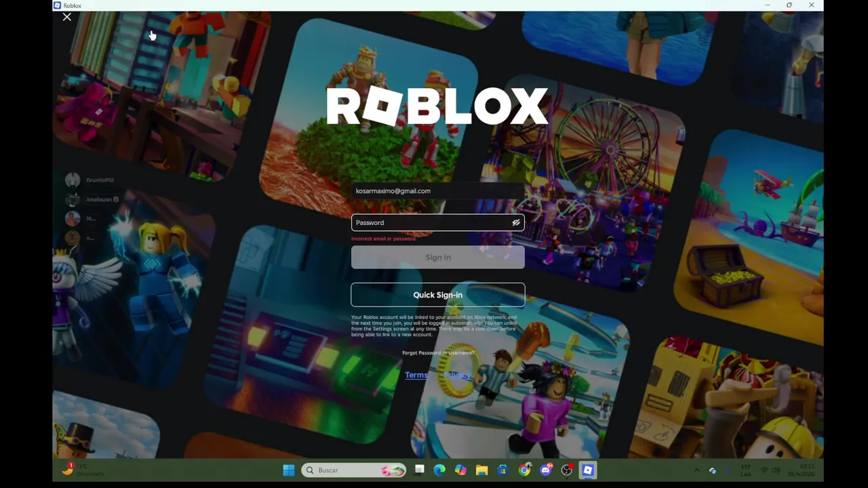Click the email field showing kosarmaximo@gmail.com

pos(437,191)
